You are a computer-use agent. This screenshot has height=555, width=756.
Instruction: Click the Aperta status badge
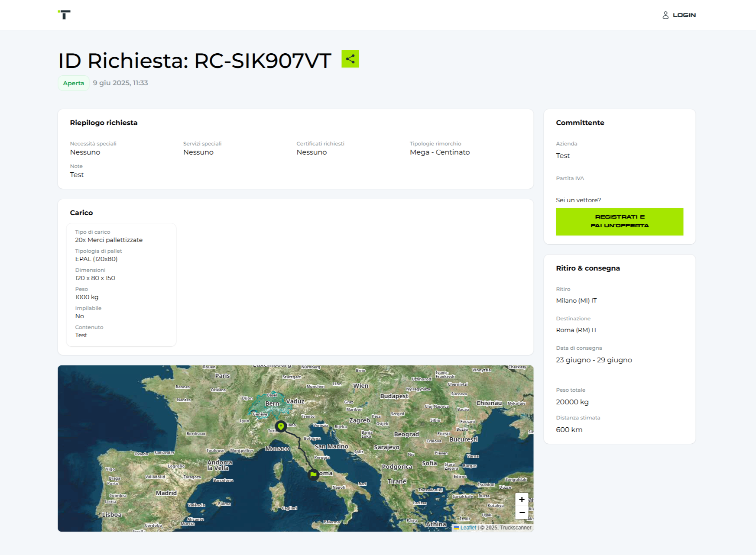(x=74, y=83)
